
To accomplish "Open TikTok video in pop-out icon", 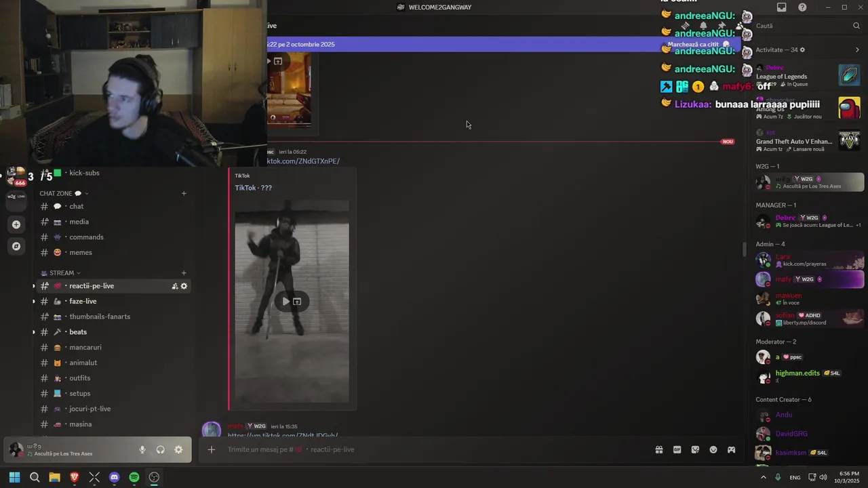I will (x=297, y=302).
